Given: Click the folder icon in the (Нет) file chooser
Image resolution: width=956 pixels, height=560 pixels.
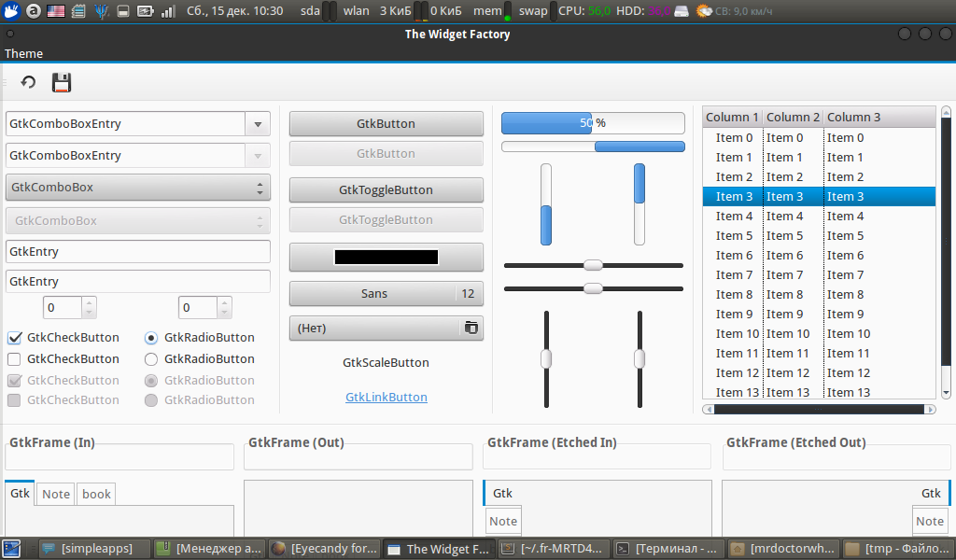Looking at the screenshot, I should [x=471, y=328].
